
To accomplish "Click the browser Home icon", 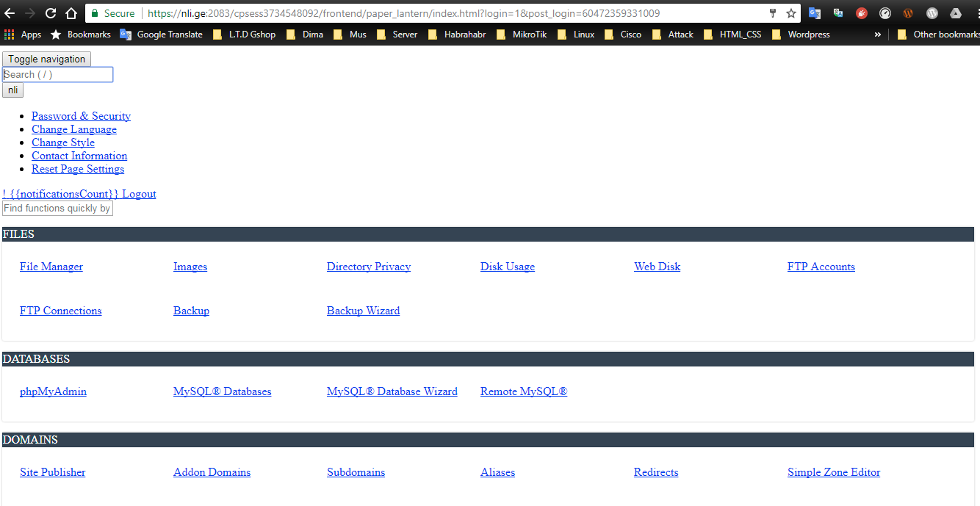I will [71, 13].
